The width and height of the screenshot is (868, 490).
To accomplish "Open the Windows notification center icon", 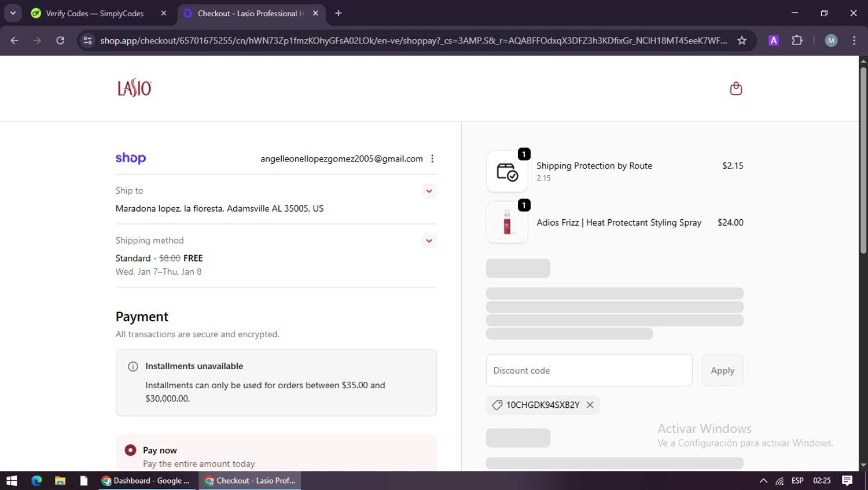I will pos(847,481).
